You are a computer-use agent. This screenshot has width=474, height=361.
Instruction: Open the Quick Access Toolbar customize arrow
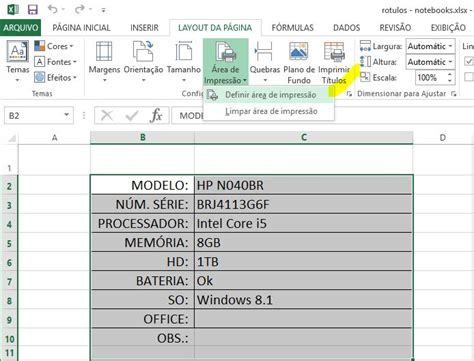[x=103, y=10]
